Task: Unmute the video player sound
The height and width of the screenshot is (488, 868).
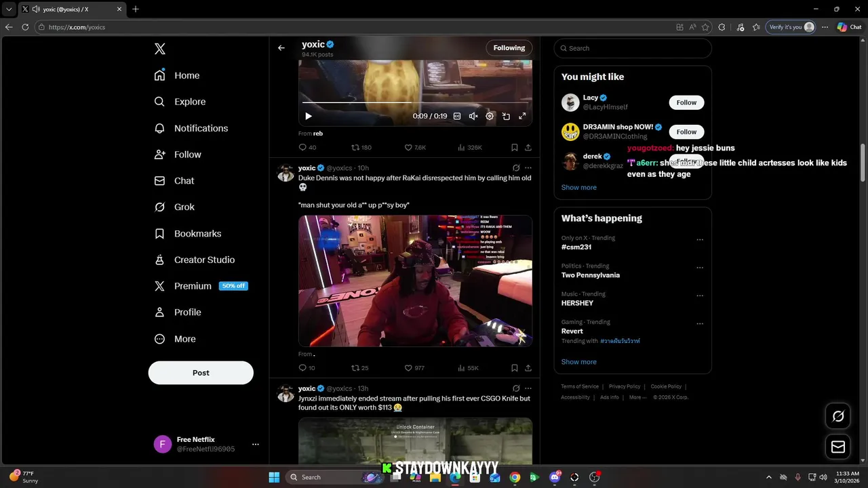Action: tap(473, 116)
